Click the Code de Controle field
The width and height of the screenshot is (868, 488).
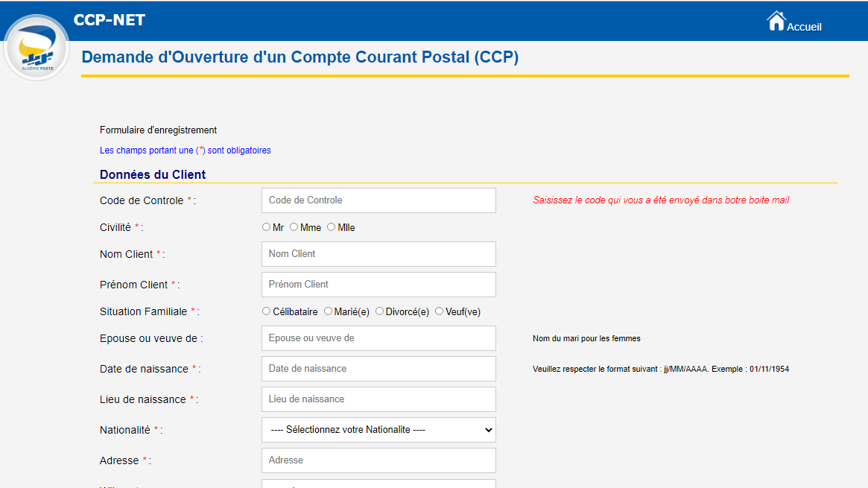tap(378, 200)
